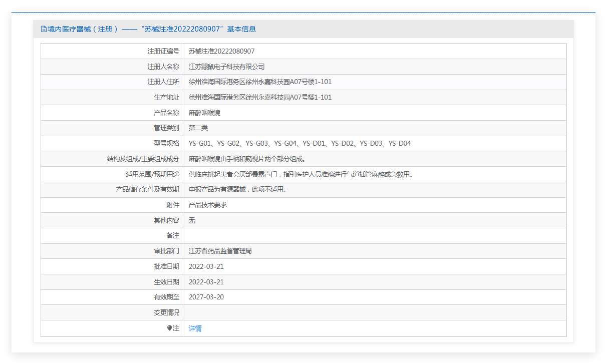Click the 生效日期 value 2022-03-21
The image size is (607, 364).
[x=206, y=282]
